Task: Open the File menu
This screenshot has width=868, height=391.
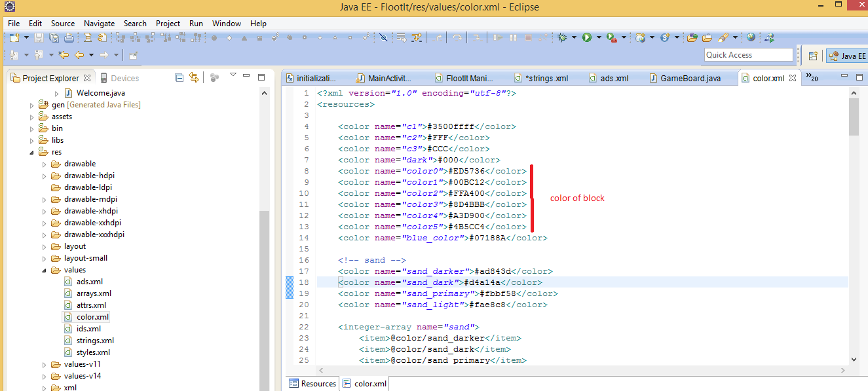Action: 14,23
